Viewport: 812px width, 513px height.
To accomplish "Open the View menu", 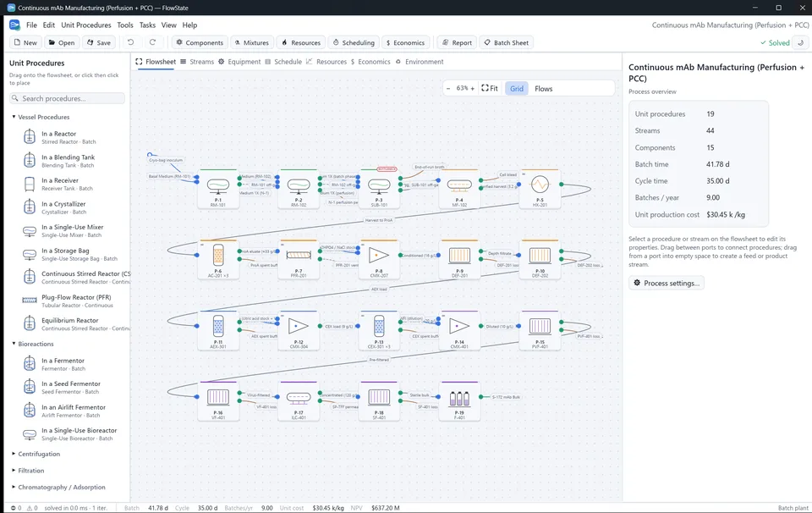I will (169, 25).
